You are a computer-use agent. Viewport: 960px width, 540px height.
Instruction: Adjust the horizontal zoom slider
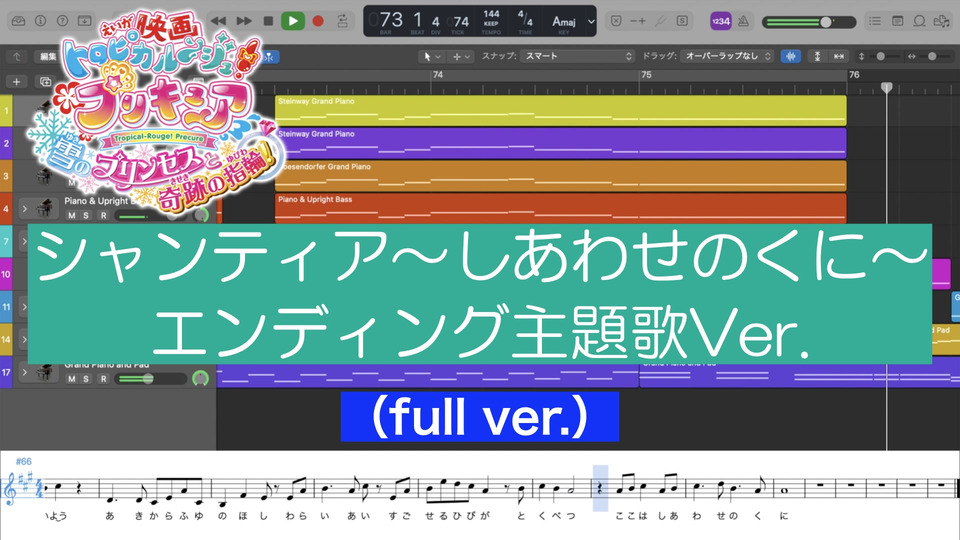[x=931, y=56]
